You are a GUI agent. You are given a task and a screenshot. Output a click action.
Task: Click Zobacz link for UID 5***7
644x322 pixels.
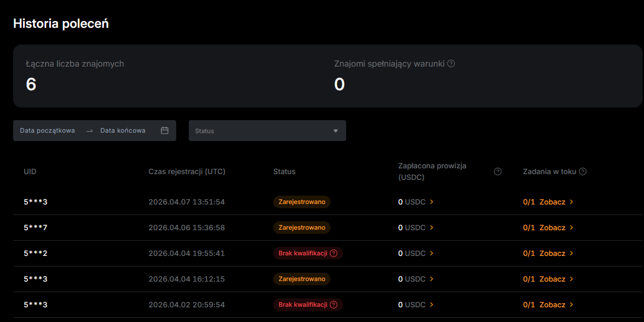[x=556, y=228]
